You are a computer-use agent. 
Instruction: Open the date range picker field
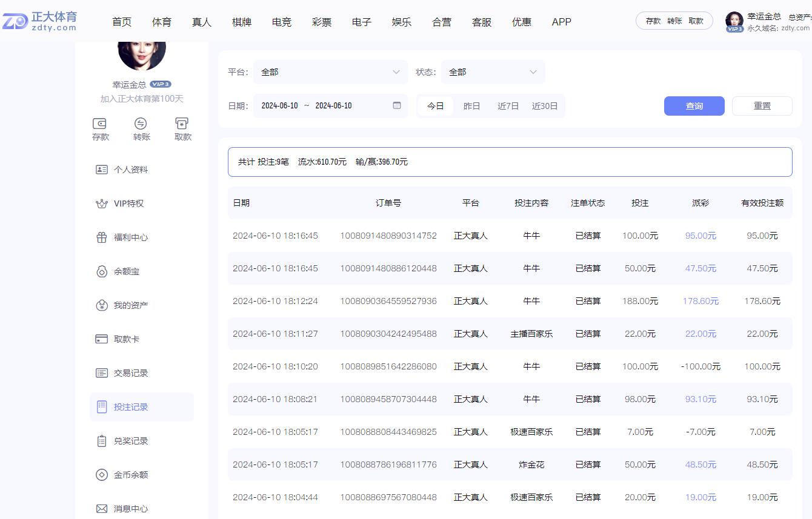[x=315, y=105]
